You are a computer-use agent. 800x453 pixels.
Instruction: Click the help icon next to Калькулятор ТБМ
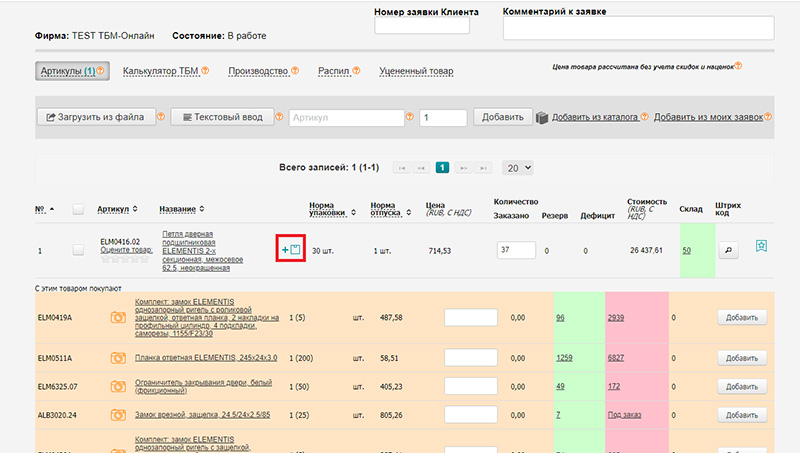tap(205, 71)
